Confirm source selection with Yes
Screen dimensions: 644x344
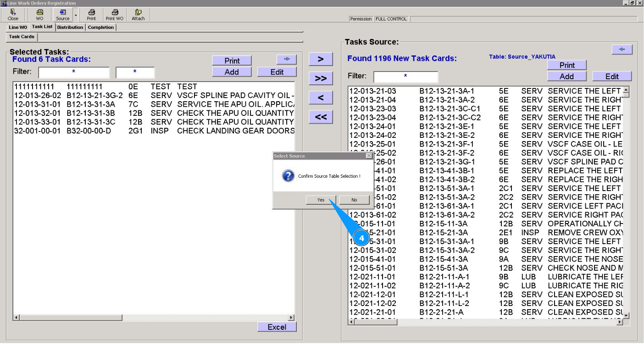tap(321, 200)
